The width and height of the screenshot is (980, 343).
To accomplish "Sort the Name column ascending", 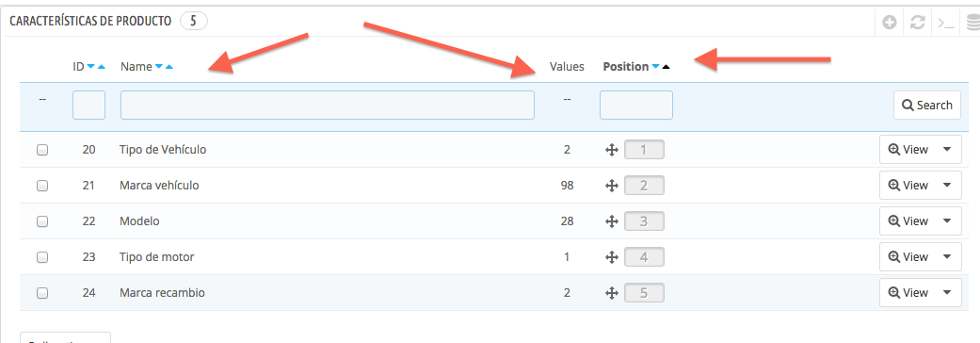I will coord(169,66).
